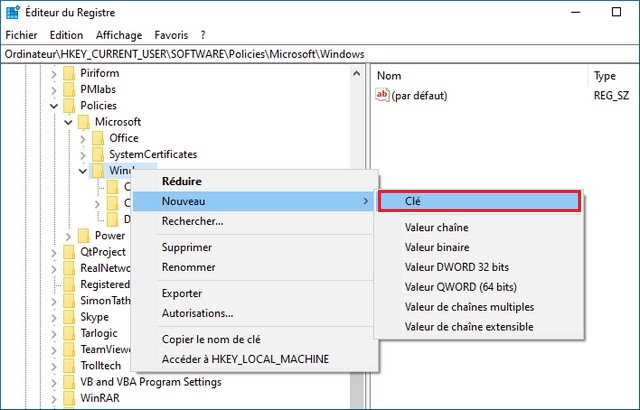Image resolution: width=640 pixels, height=410 pixels.
Task: Click Supprimer in the context menu
Action: point(188,247)
